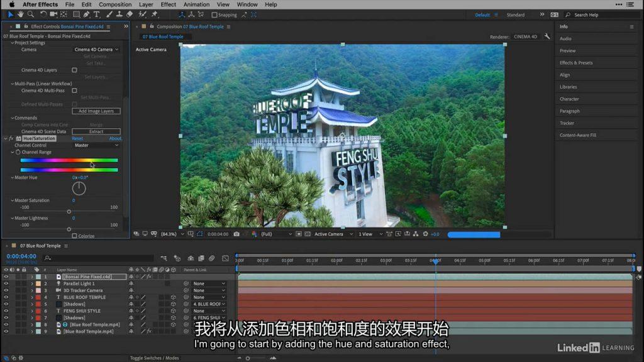Select the Selection arrow tool
The width and height of the screenshot is (644, 362).
[10, 15]
